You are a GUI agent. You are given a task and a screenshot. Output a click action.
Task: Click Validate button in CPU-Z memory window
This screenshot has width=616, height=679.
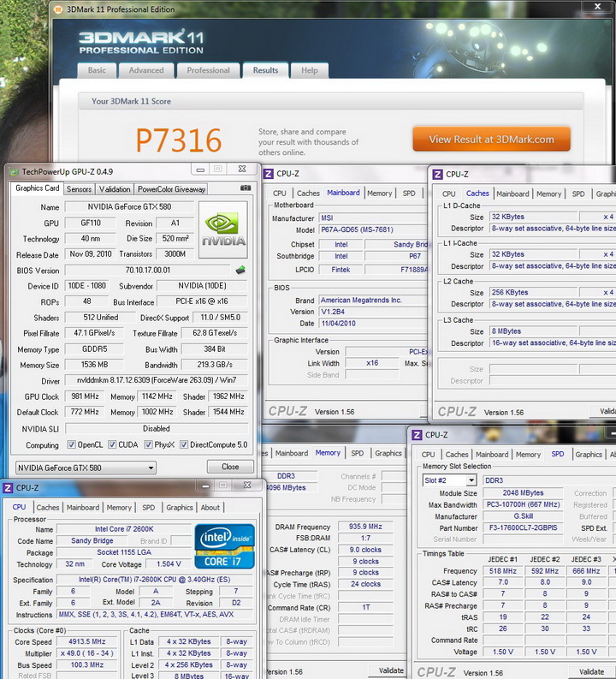(391, 670)
